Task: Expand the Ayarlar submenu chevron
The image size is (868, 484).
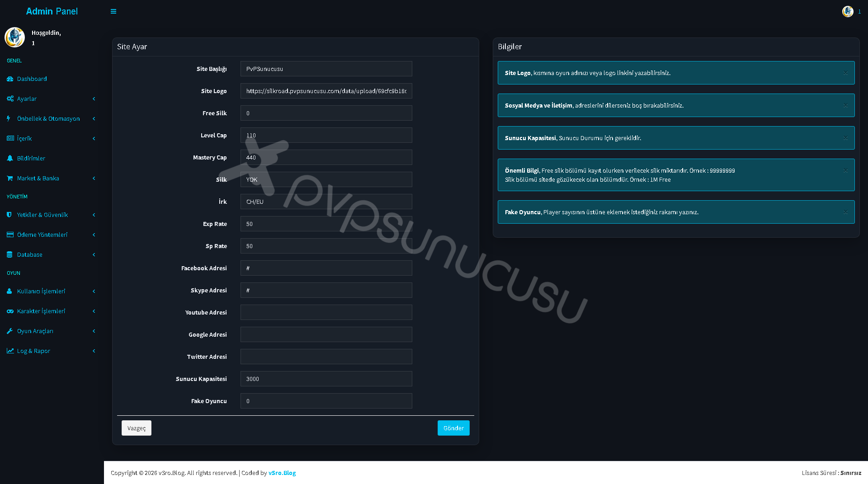Action: tap(94, 99)
